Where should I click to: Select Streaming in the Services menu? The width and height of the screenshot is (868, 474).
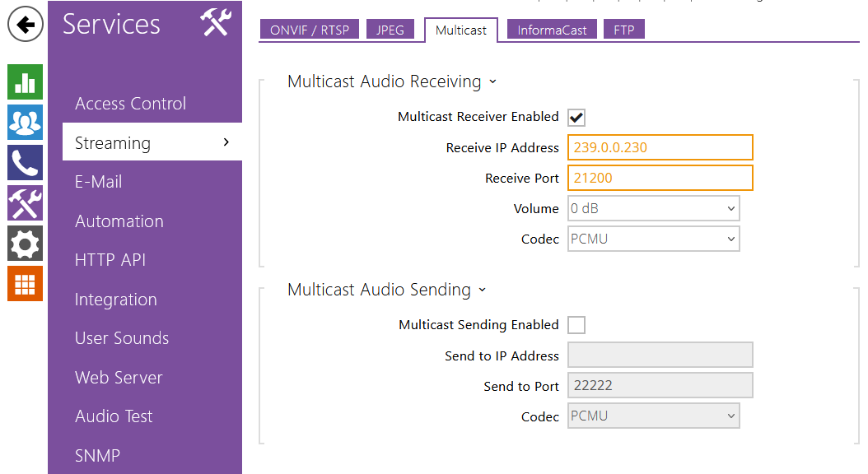[152, 142]
